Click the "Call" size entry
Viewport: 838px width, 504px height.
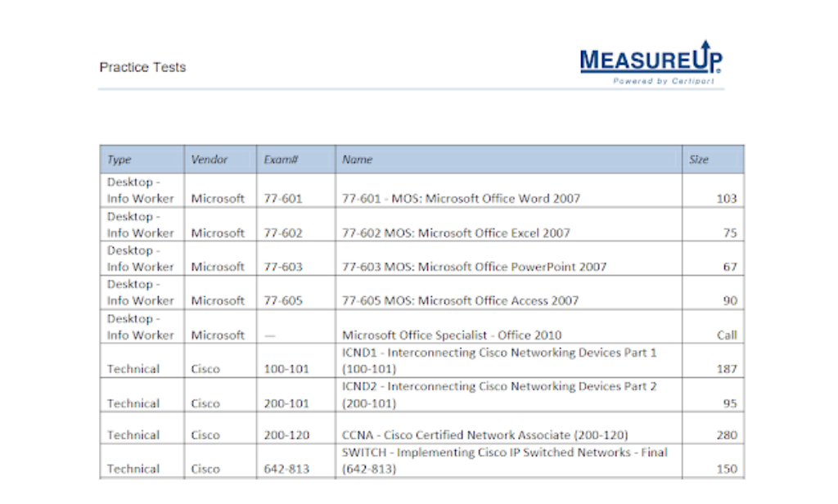click(727, 335)
